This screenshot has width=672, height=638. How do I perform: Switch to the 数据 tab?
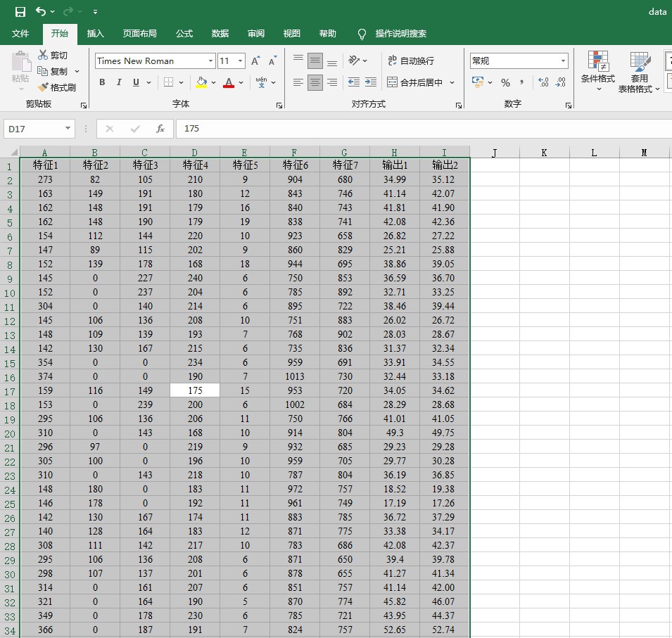220,34
